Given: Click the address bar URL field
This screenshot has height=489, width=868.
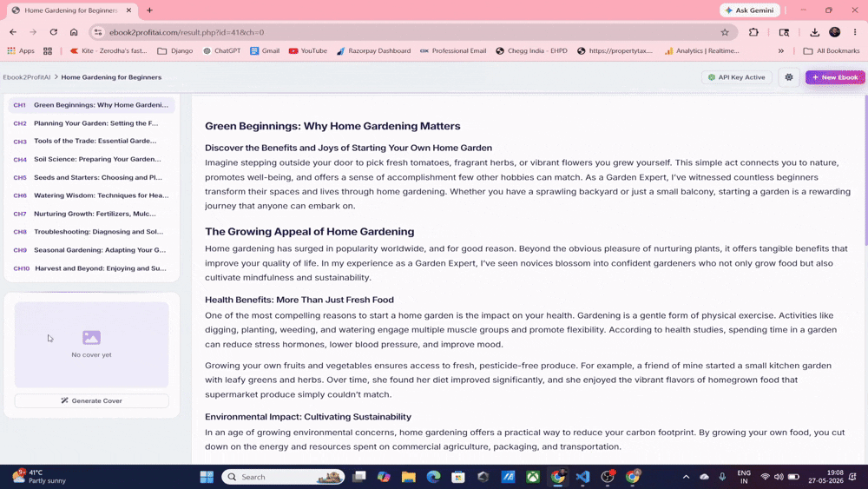Looking at the screenshot, I should [x=410, y=32].
